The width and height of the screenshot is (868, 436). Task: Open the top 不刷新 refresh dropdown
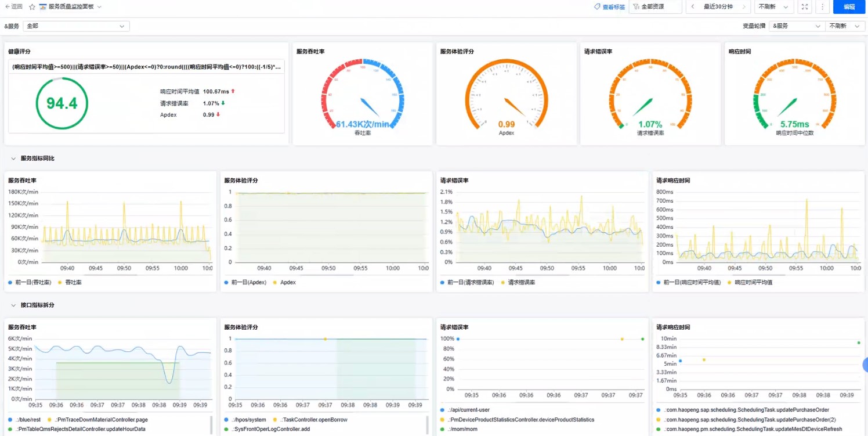click(773, 7)
